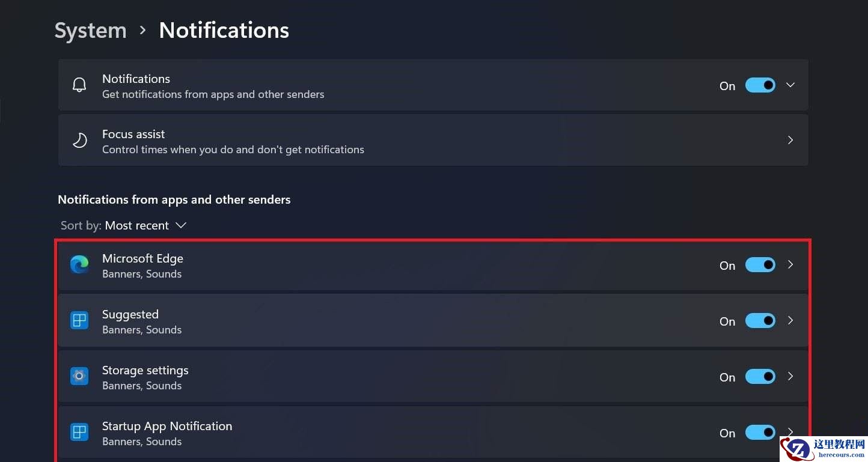This screenshot has width=868, height=462.
Task: Click the Notifications bell icon
Action: pos(79,85)
